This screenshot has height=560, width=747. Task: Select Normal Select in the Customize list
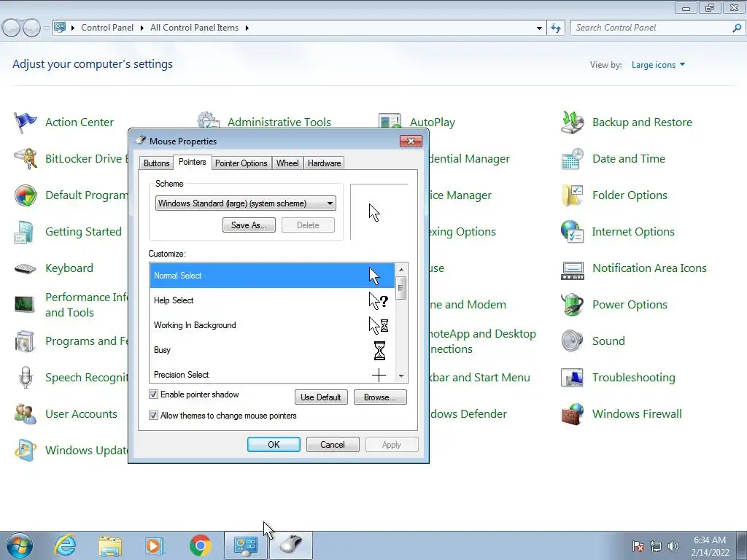(x=272, y=276)
